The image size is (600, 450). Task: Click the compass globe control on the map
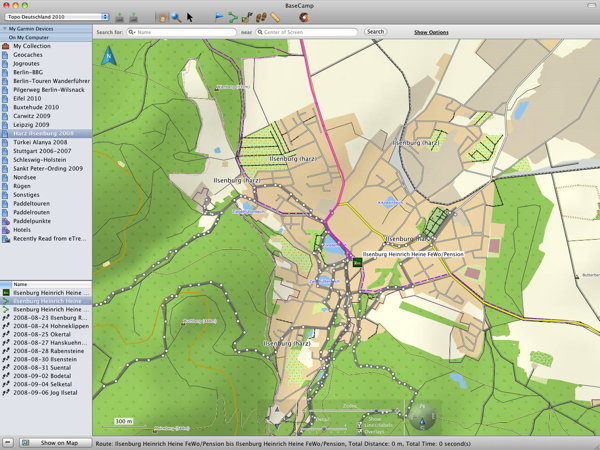422,417
